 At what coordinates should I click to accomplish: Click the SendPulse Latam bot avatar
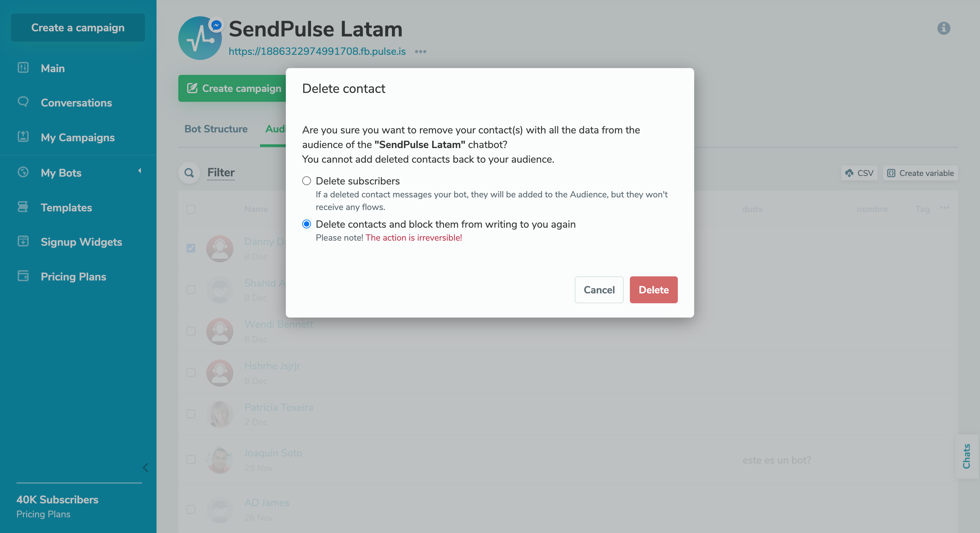pyautogui.click(x=200, y=38)
